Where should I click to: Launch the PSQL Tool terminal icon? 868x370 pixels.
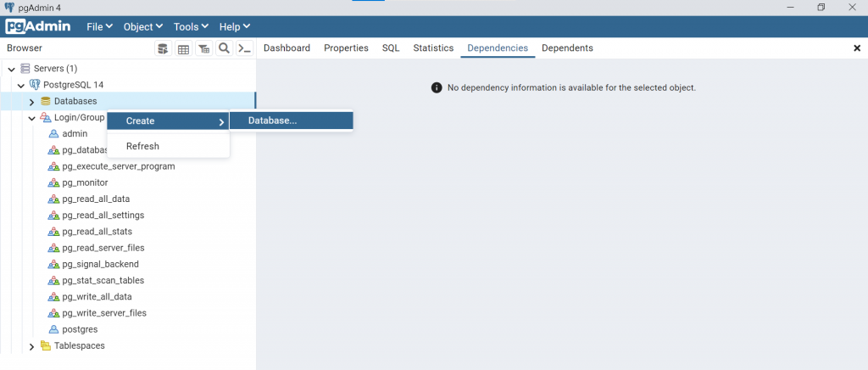245,48
